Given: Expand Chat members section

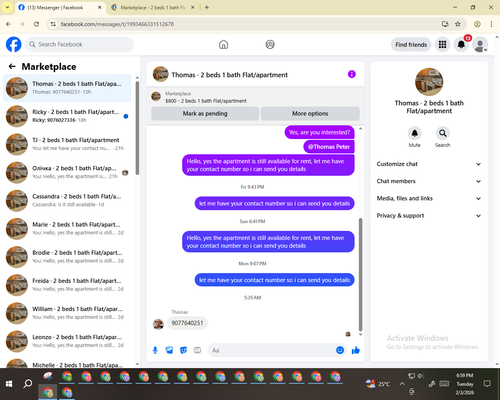Looking at the screenshot, I should coord(429,181).
